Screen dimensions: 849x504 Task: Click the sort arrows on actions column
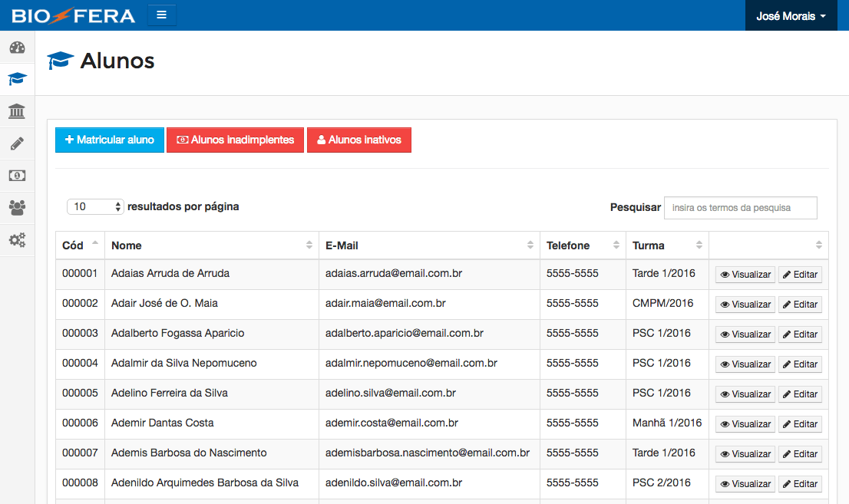point(818,245)
